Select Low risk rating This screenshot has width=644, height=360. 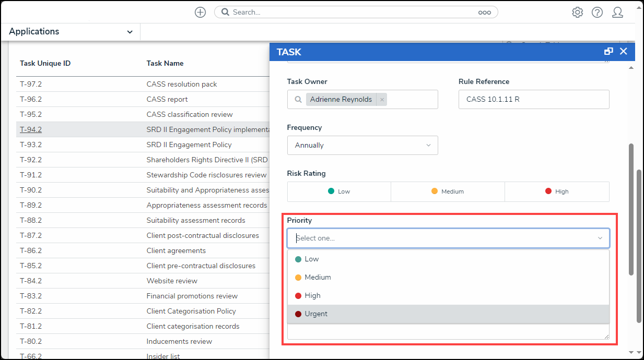339,191
